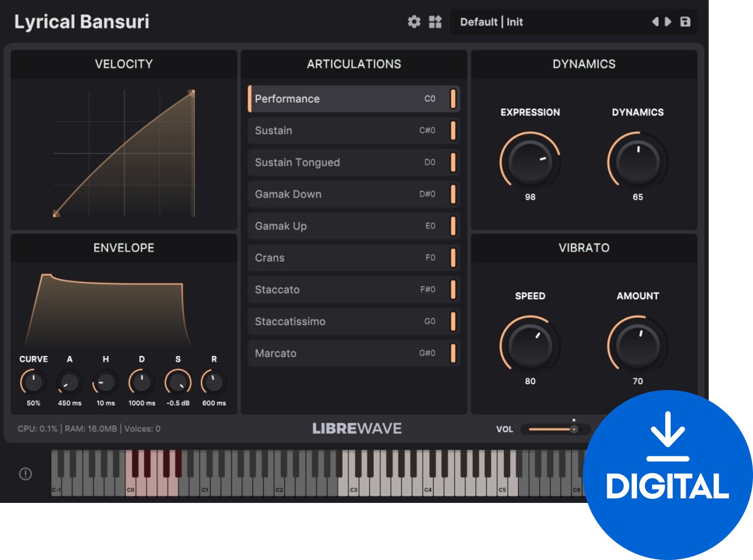
Task: Go to previous preset arrow
Action: 655,22
